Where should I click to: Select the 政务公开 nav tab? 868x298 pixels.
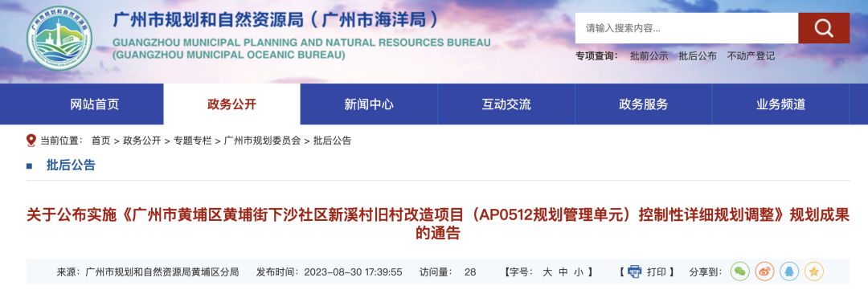point(232,104)
